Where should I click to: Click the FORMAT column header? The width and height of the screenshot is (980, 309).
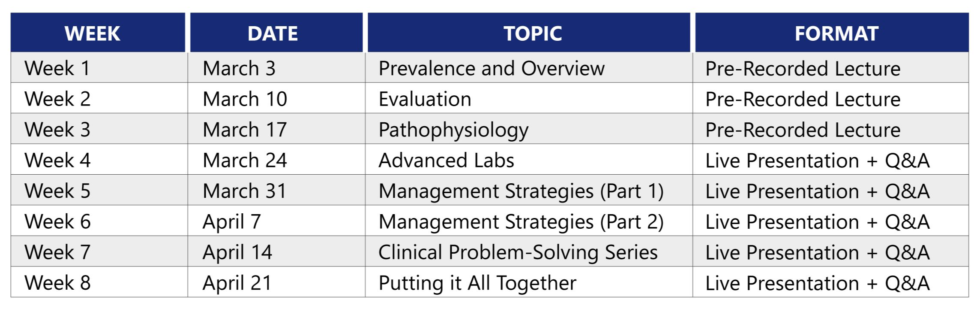click(832, 33)
